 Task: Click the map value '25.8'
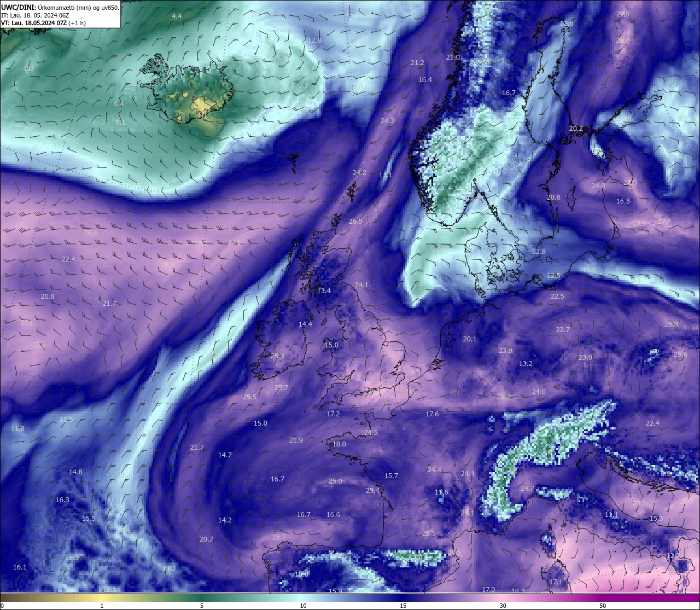click(671, 324)
